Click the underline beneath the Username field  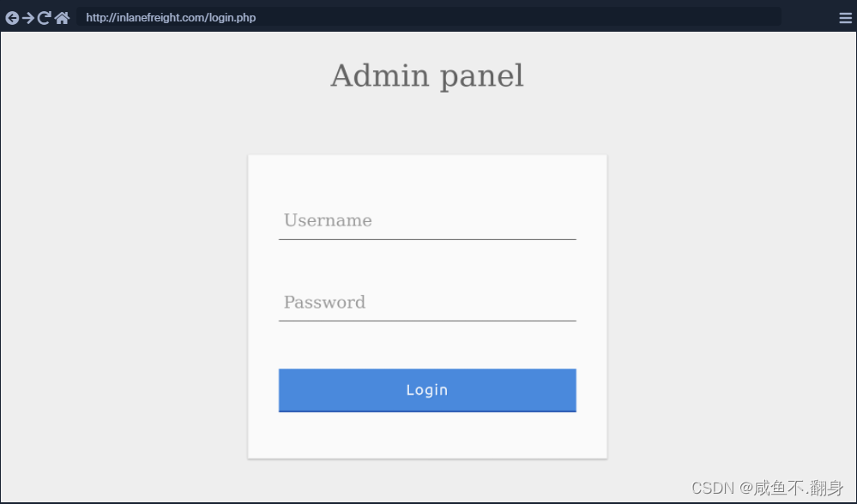pyautogui.click(x=427, y=239)
